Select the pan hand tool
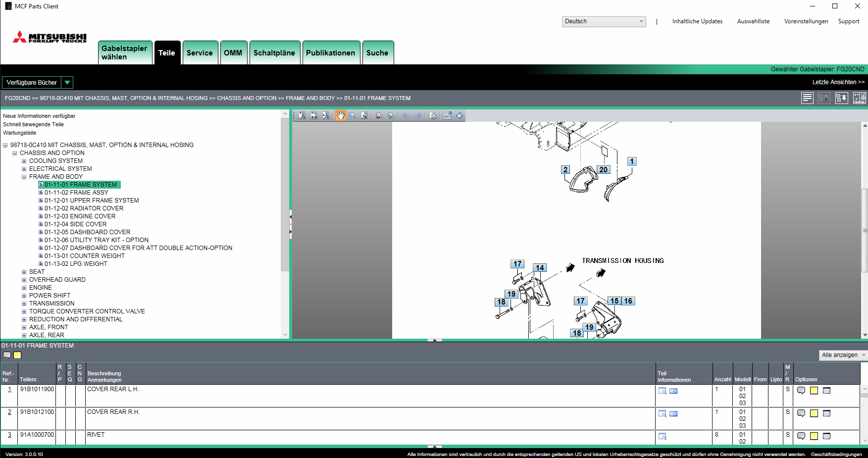This screenshot has width=868, height=458. pos(341,115)
